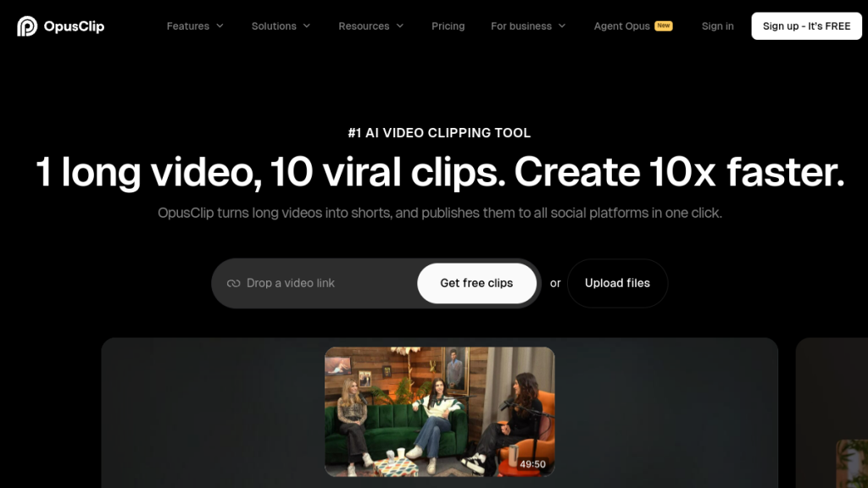Expand the Solutions dropdown menu

click(281, 26)
